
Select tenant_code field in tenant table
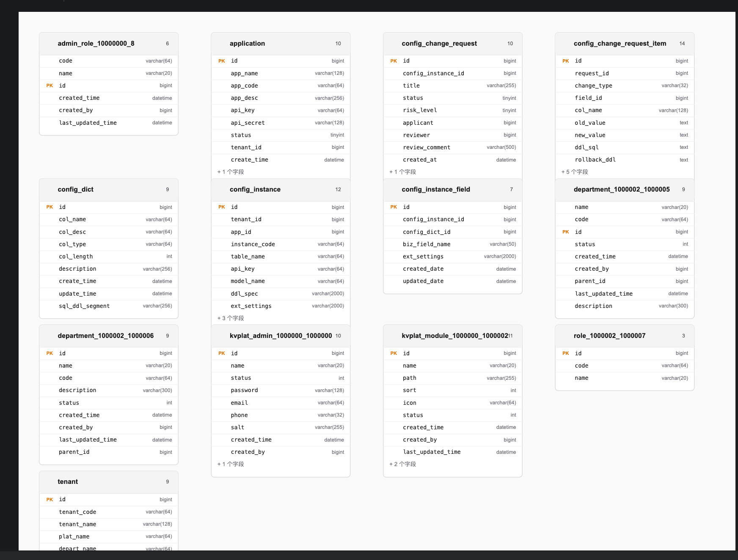109,512
